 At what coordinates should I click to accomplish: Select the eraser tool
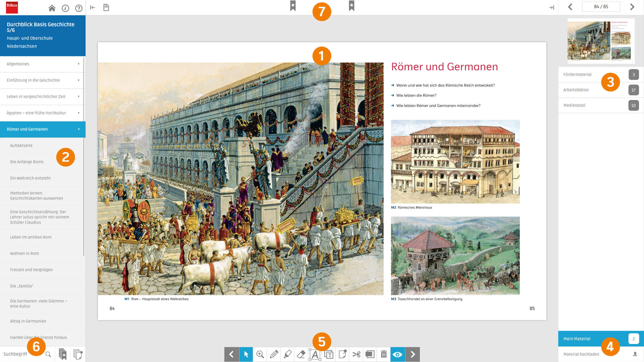301,354
